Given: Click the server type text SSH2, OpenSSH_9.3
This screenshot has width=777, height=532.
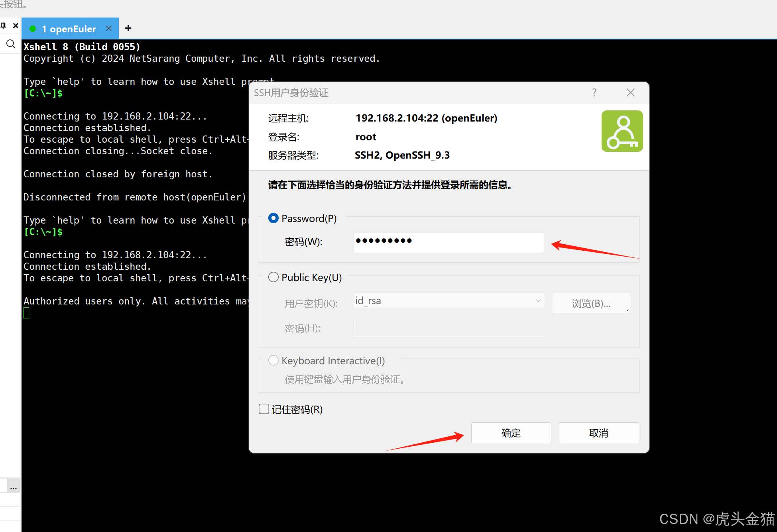Looking at the screenshot, I should pos(402,155).
